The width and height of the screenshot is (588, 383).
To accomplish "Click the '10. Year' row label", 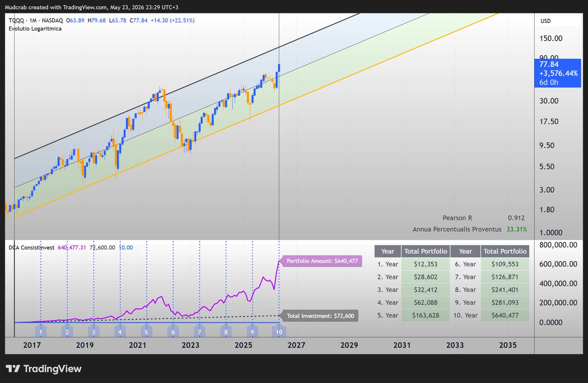I will click(x=465, y=315).
